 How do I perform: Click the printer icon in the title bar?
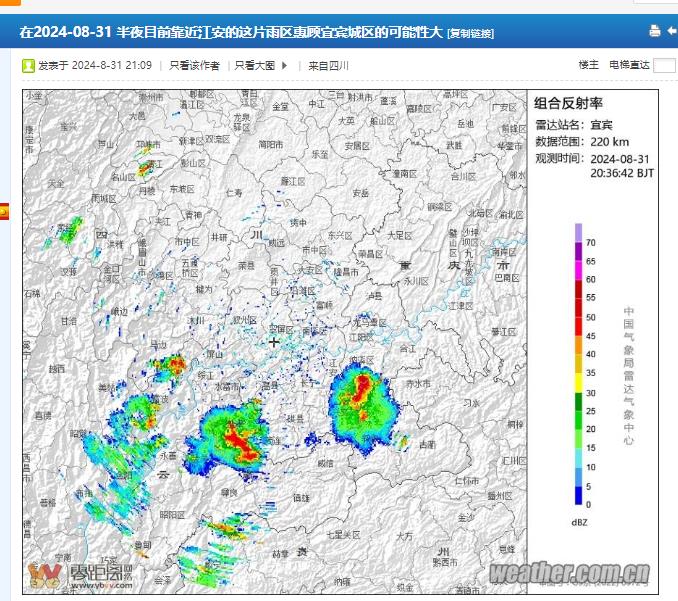click(x=655, y=31)
